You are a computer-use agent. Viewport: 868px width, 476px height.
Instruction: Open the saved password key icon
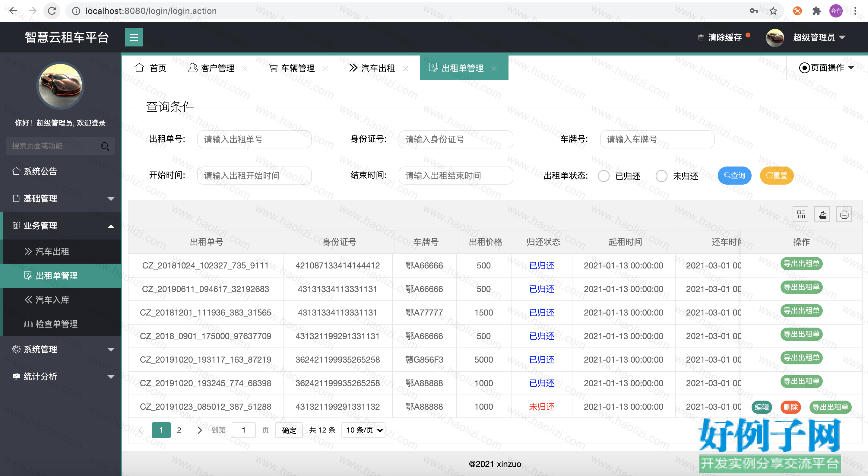click(x=754, y=11)
